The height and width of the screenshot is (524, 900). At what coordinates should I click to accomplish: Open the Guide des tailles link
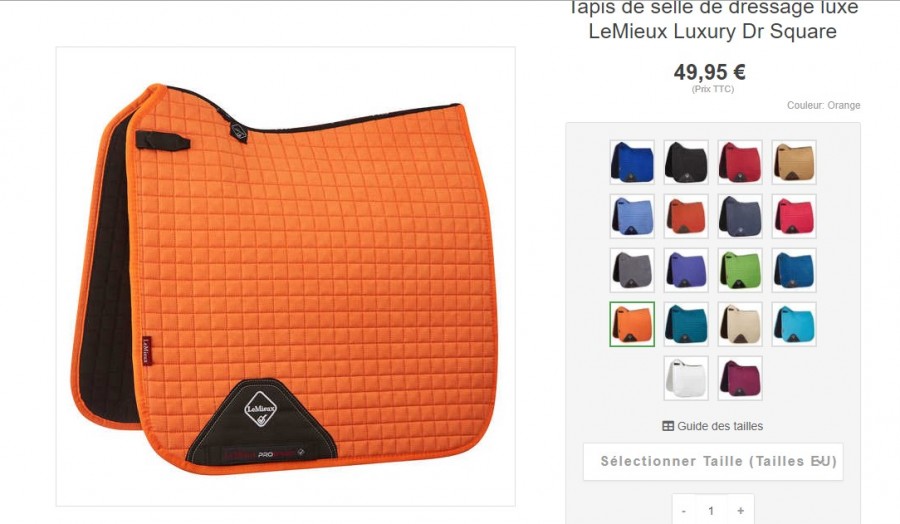713,426
